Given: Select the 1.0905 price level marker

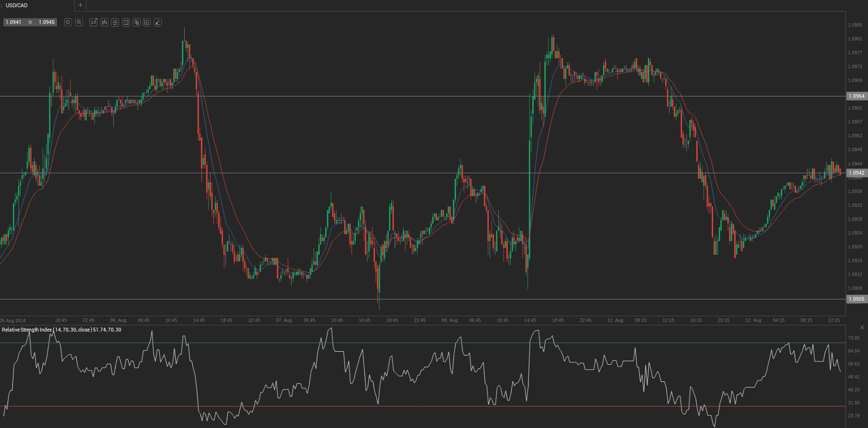Looking at the screenshot, I should point(857,299).
